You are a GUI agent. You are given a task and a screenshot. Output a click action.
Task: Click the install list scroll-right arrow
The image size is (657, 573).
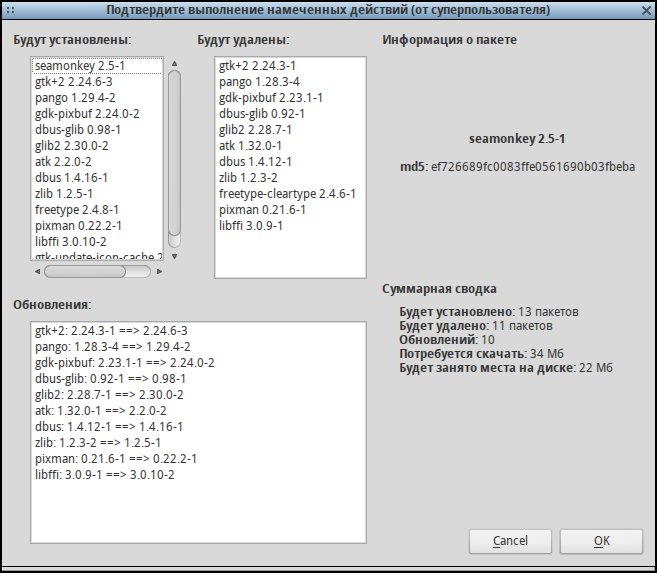[159, 271]
